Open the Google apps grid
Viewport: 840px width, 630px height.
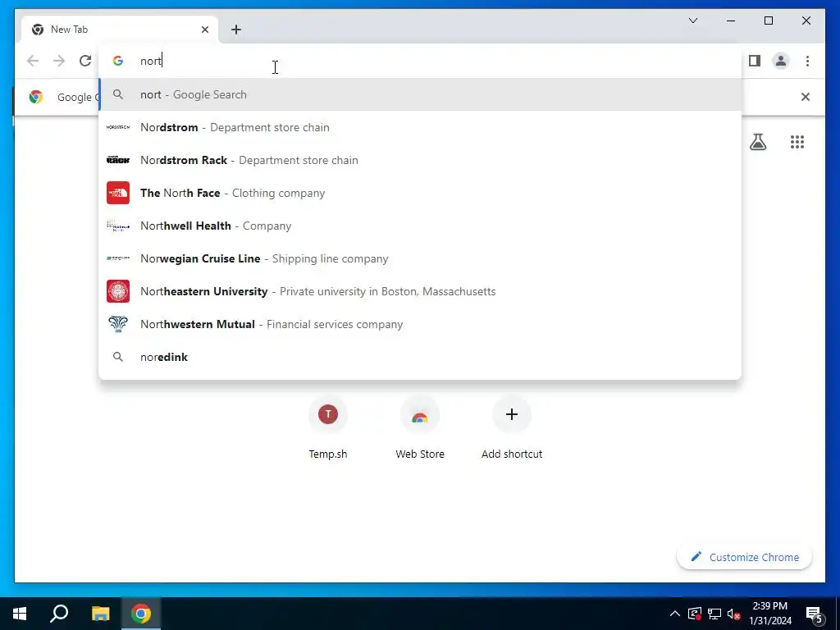(797, 142)
